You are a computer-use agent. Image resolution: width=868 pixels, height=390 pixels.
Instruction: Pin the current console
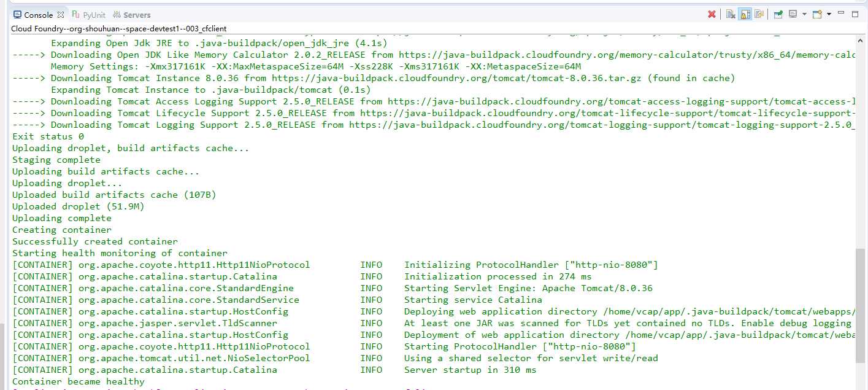click(x=778, y=14)
